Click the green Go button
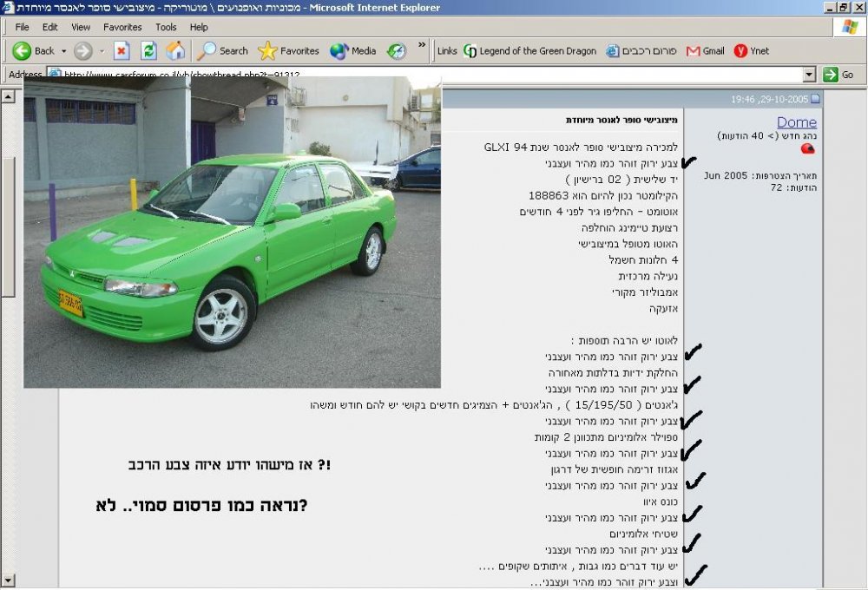 (838, 74)
